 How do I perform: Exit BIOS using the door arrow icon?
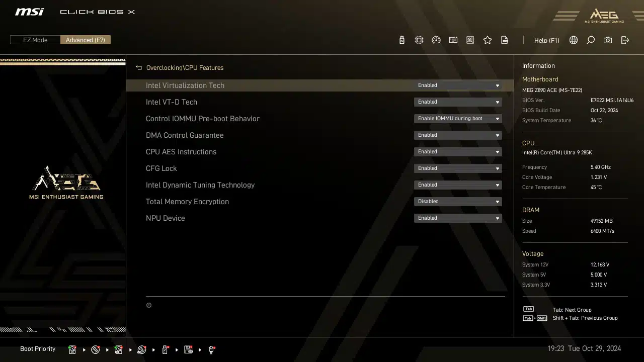[625, 40]
